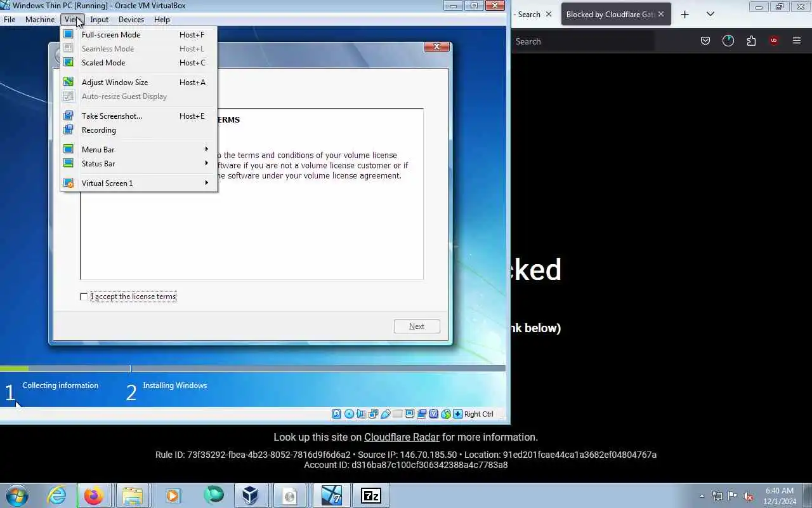Image resolution: width=812 pixels, height=508 pixels.
Task: Open the Machine menu
Action: coord(40,20)
